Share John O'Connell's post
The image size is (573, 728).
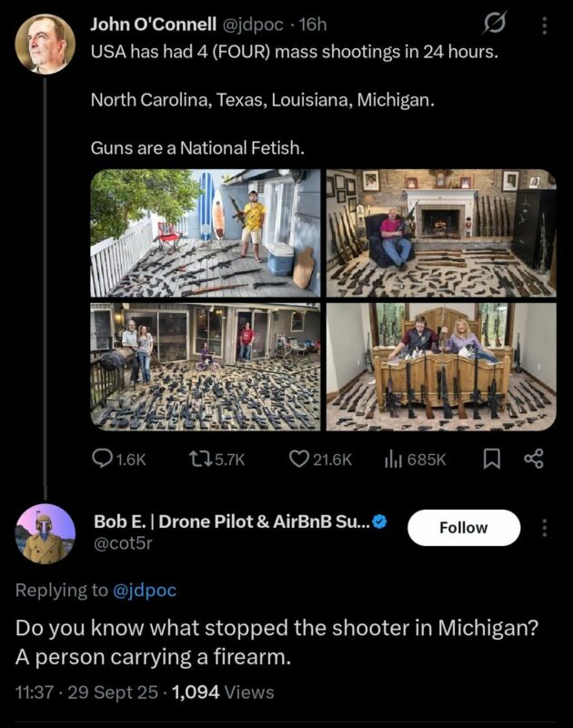(533, 460)
